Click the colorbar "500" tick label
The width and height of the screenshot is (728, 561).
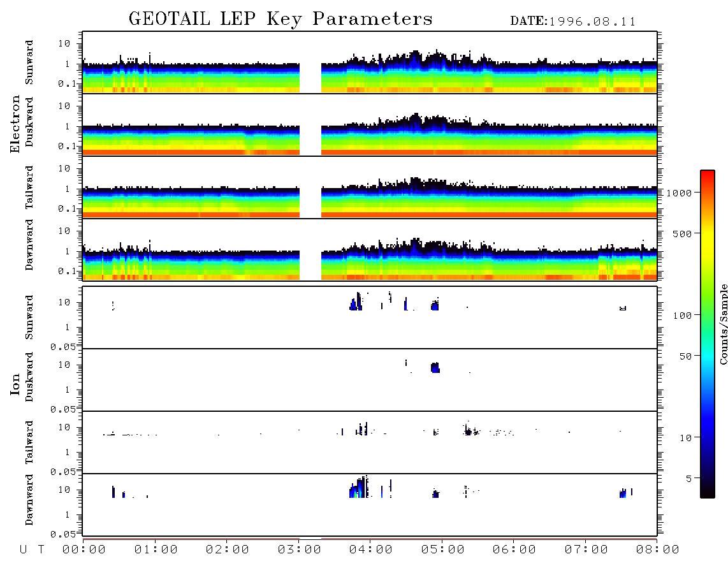pyautogui.click(x=682, y=234)
